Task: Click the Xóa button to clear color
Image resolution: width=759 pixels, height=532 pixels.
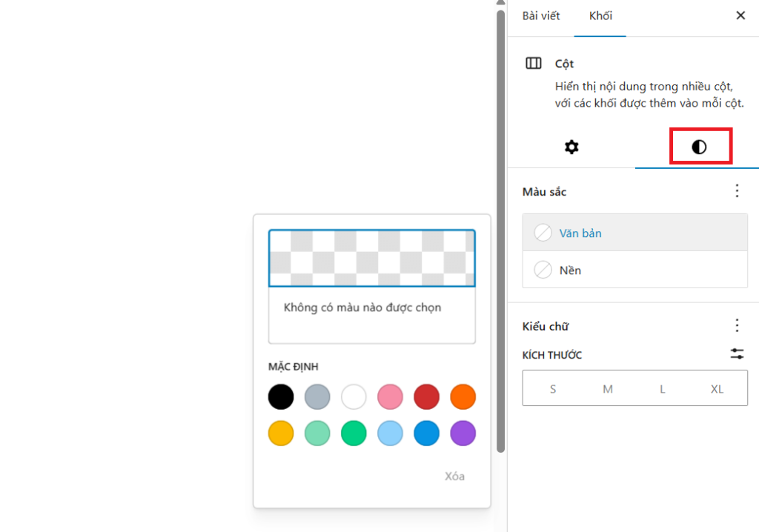Action: [x=454, y=476]
